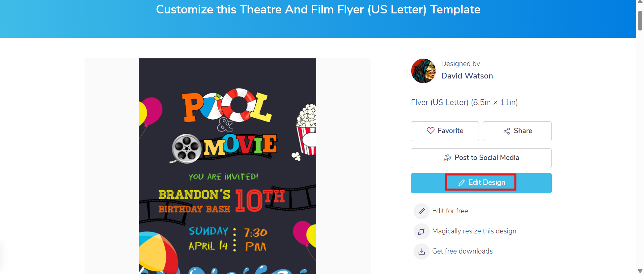Open the Pool & Movie flyer preview
The width and height of the screenshot is (644, 274).
(227, 166)
